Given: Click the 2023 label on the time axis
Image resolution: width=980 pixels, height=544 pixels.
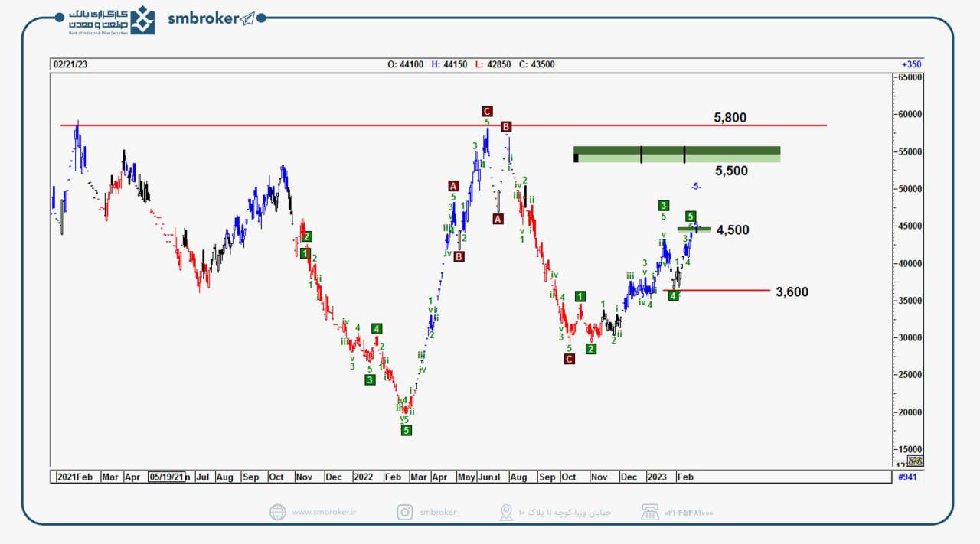Looking at the screenshot, I should 656,477.
